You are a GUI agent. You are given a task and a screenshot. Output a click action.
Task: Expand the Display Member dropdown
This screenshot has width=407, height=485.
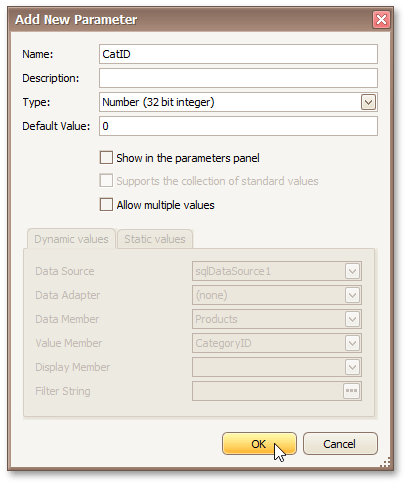(x=352, y=367)
